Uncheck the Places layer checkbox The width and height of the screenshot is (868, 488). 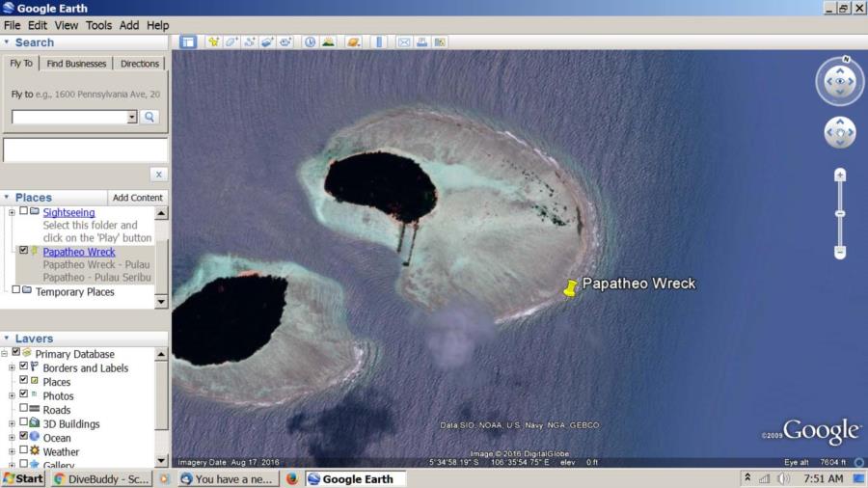tap(23, 380)
